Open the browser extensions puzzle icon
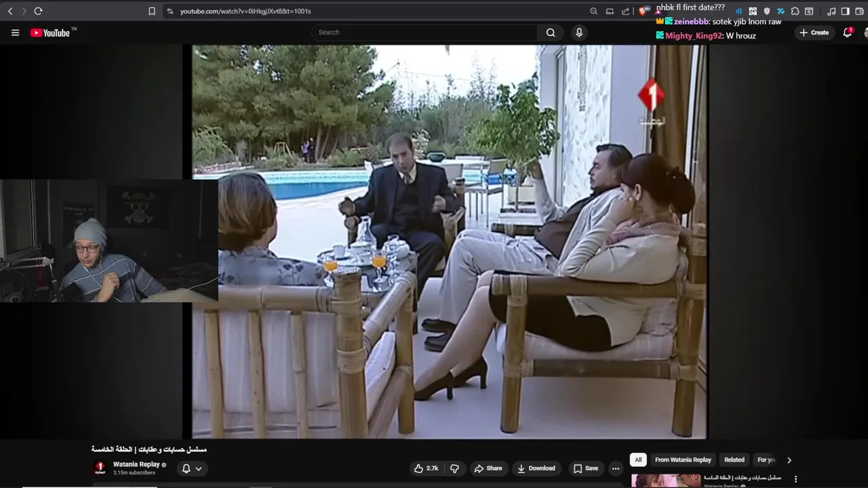This screenshot has height=488, width=868. [795, 11]
